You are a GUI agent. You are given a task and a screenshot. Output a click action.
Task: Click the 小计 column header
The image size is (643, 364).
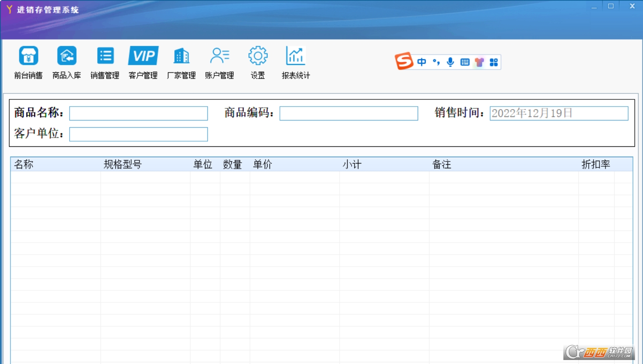384,164
